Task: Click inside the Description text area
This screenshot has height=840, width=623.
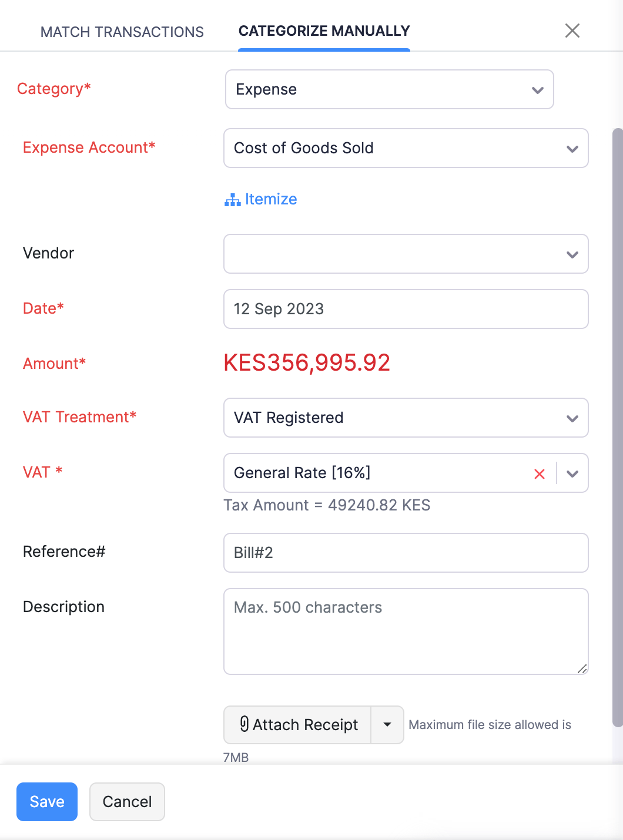Action: coord(406,631)
